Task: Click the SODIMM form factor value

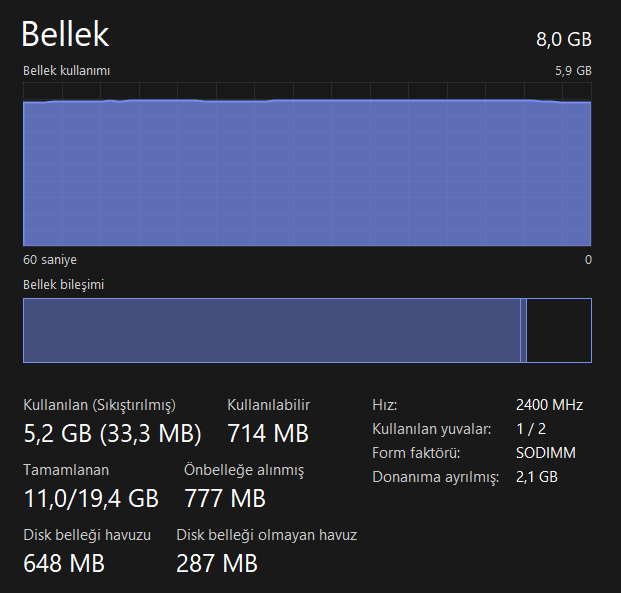Action: coord(546,453)
